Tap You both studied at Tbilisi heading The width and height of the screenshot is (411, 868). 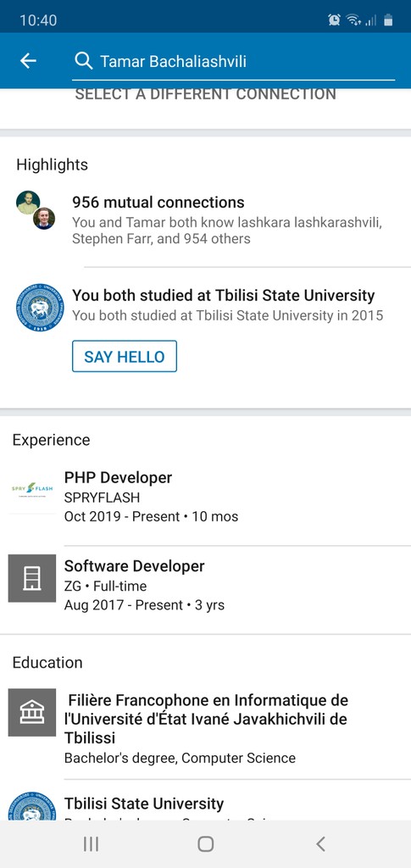tap(224, 295)
